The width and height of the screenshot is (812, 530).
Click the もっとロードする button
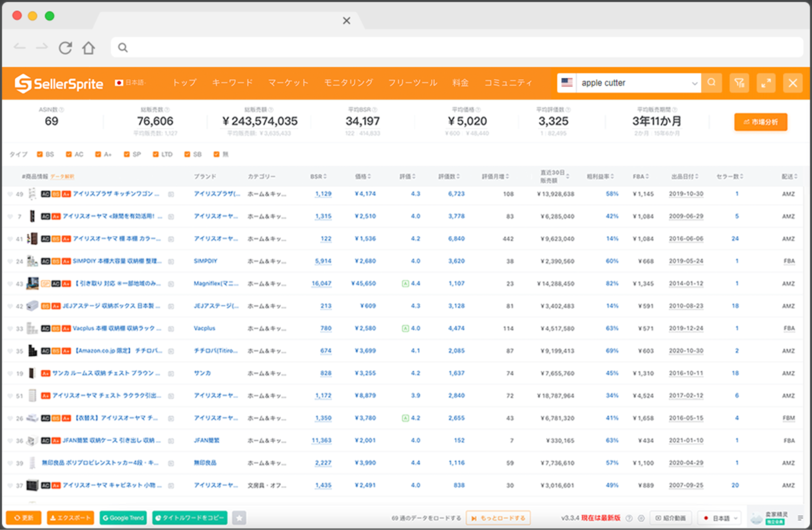pyautogui.click(x=498, y=518)
